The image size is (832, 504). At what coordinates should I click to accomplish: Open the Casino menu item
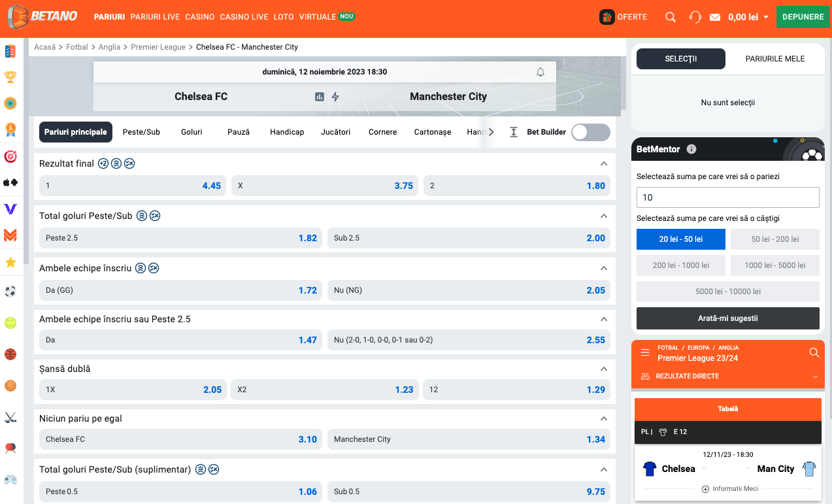pyautogui.click(x=199, y=17)
